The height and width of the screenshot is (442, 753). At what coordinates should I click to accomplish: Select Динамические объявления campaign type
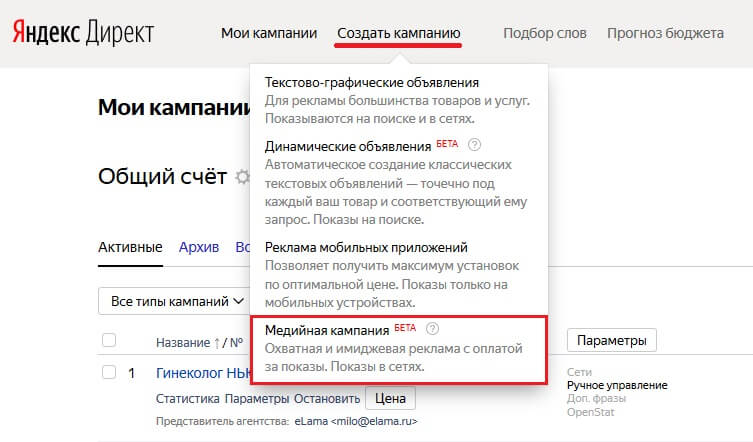(x=348, y=146)
